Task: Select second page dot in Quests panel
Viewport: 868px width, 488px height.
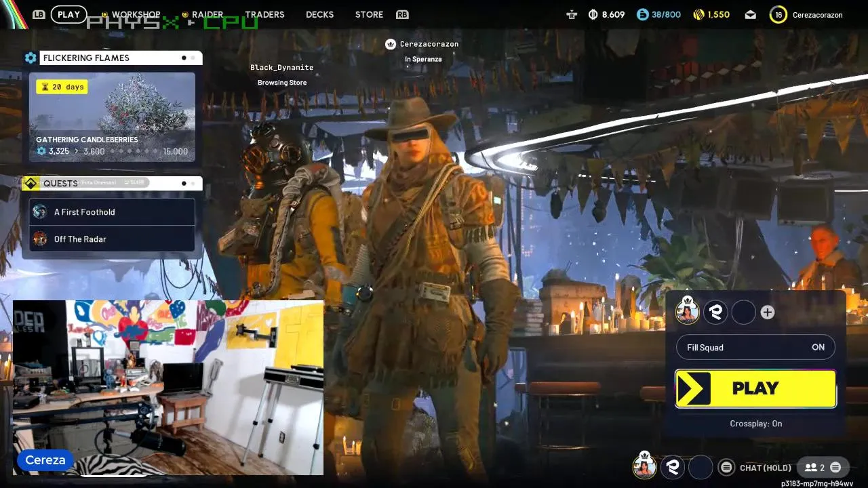Action: [x=193, y=183]
